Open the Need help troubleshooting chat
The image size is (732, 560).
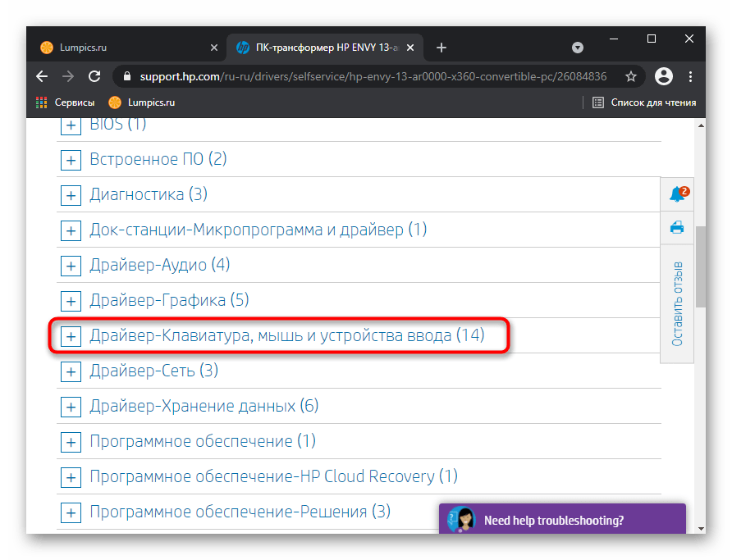pos(562,519)
